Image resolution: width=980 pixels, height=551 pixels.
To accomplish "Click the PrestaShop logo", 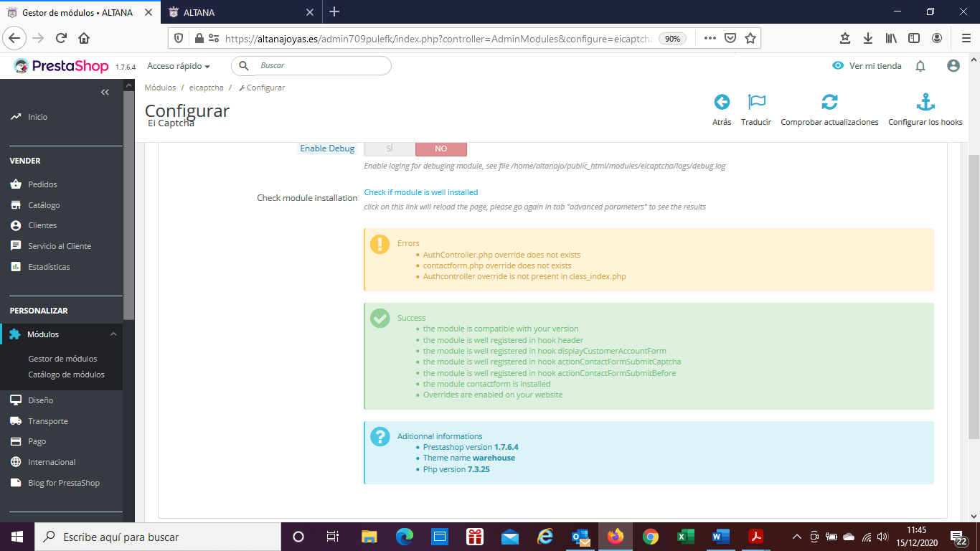I will tap(61, 66).
